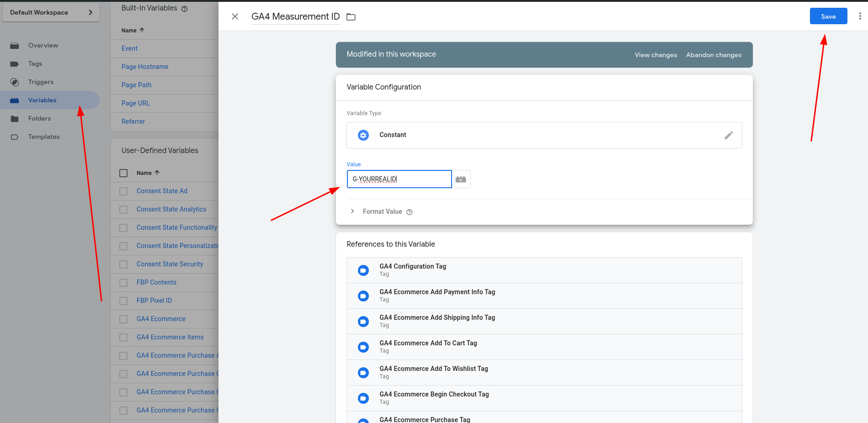Go to Tags in the sidebar

coord(35,63)
